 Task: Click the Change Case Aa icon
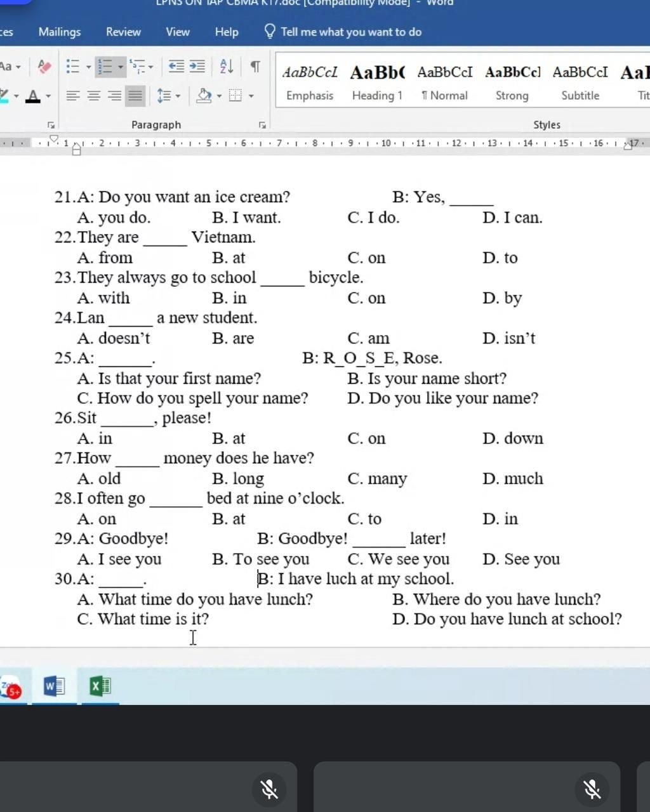[x=6, y=66]
